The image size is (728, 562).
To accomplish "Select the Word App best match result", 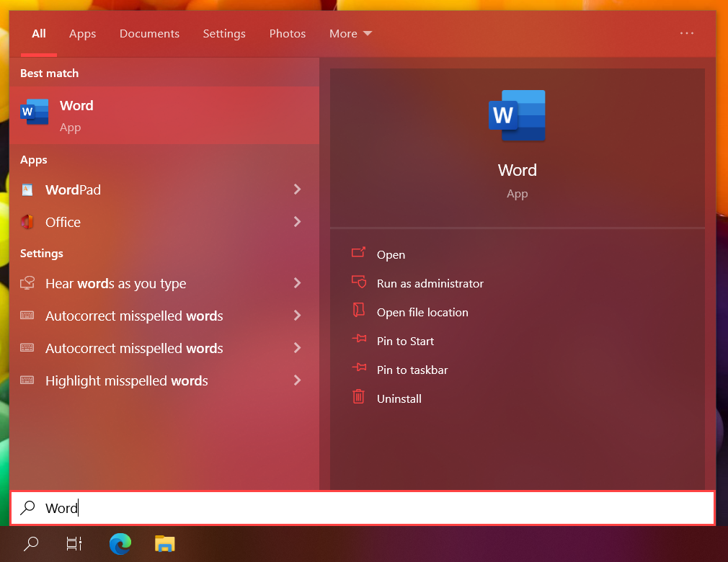I will [164, 115].
